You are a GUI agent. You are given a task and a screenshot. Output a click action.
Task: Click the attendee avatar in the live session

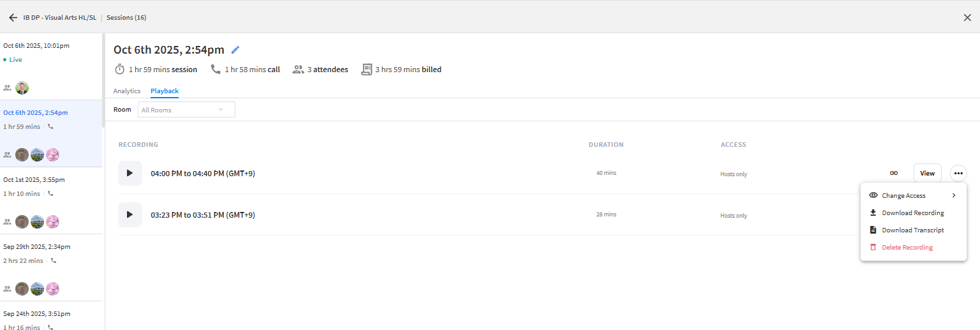tap(22, 88)
